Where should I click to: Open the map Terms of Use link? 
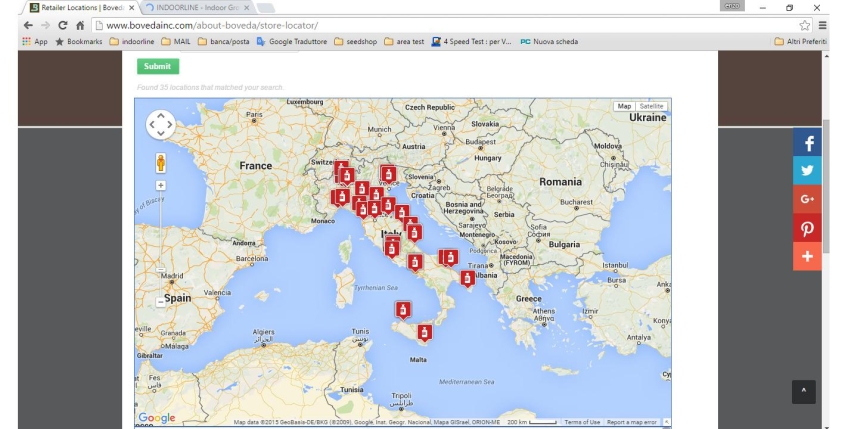[x=582, y=422]
